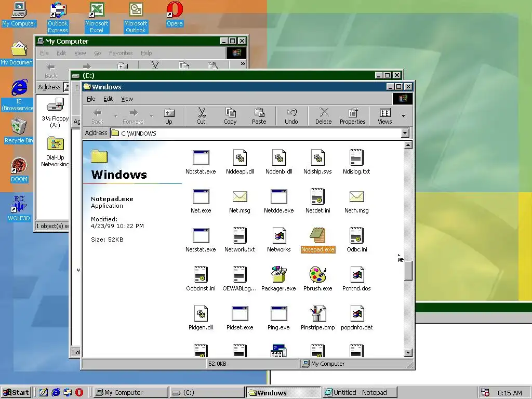
Task: Select the Nddenb.dll file
Action: click(279, 162)
